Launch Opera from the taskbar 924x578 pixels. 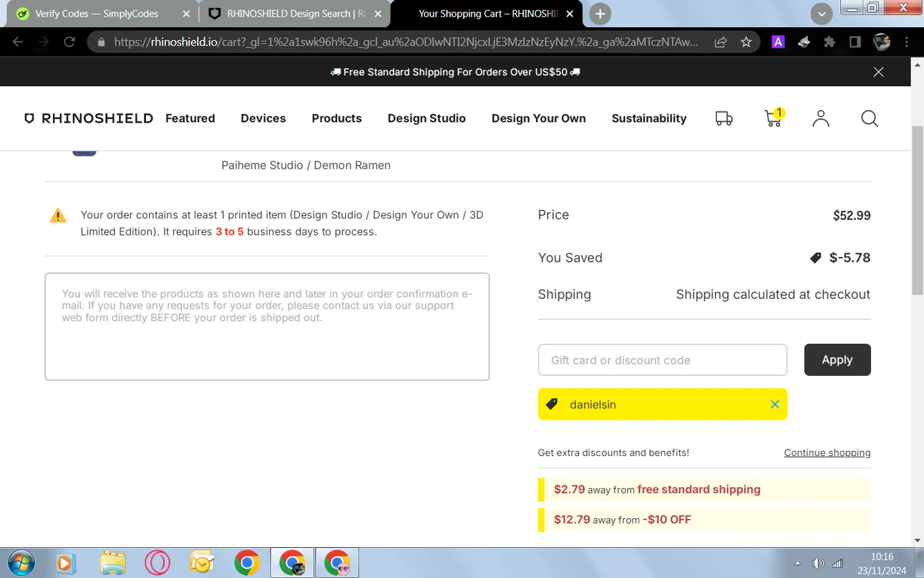(157, 563)
